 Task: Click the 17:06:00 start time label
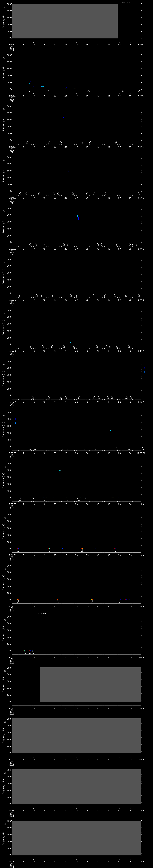(x=12, y=810)
